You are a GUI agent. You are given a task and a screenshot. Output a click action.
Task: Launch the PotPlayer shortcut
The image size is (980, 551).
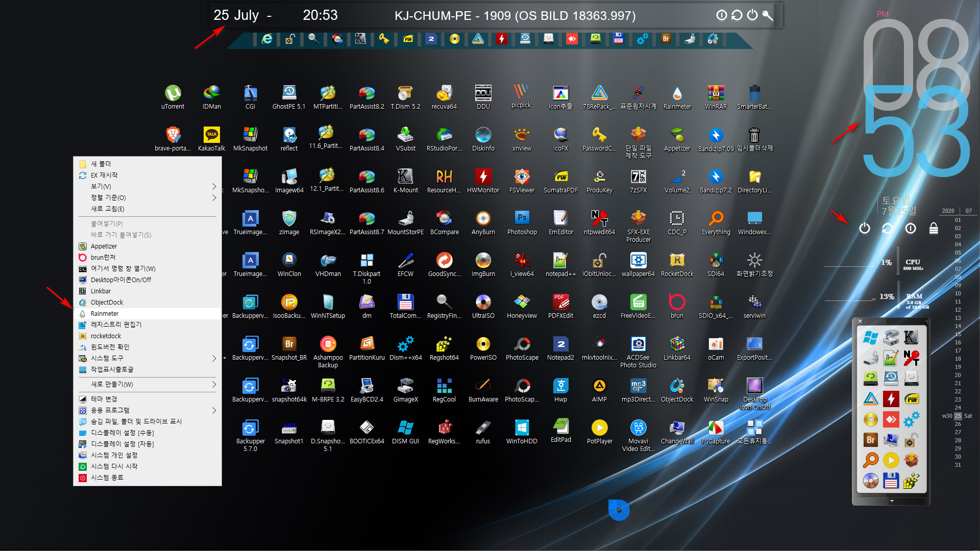(x=599, y=432)
